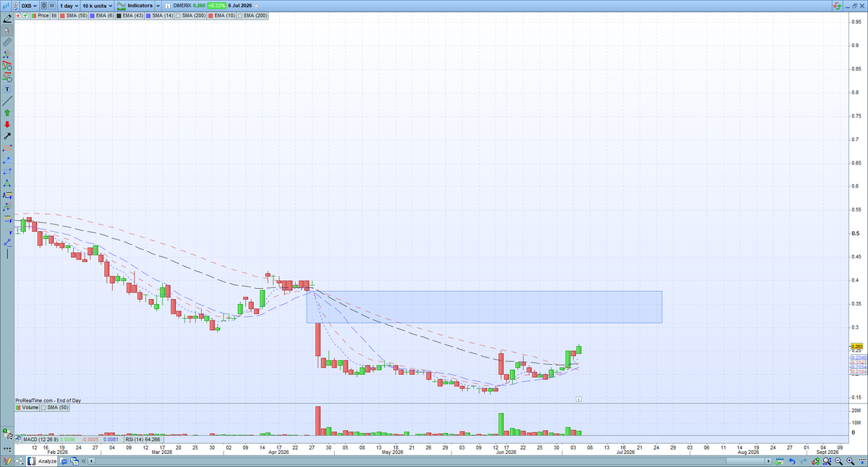
Task: Toggle the Price legend entry
Action: tap(40, 15)
